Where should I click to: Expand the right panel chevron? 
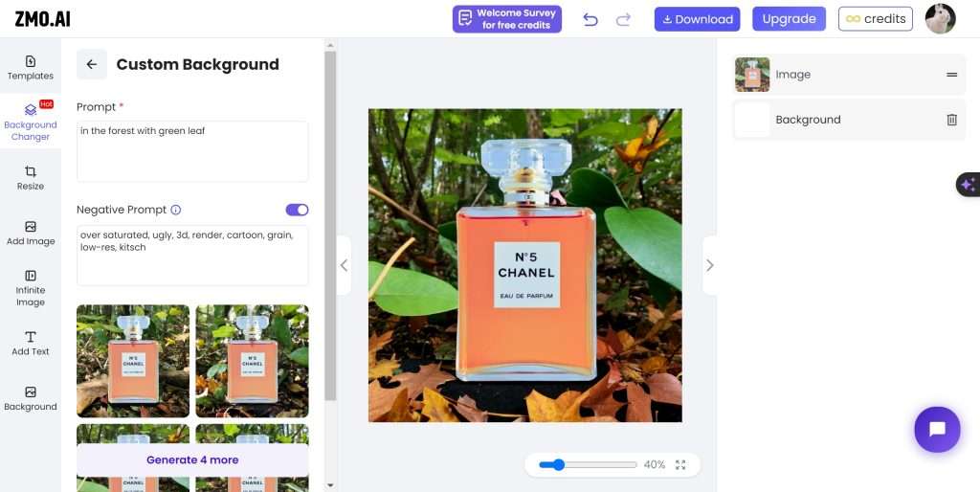709,266
